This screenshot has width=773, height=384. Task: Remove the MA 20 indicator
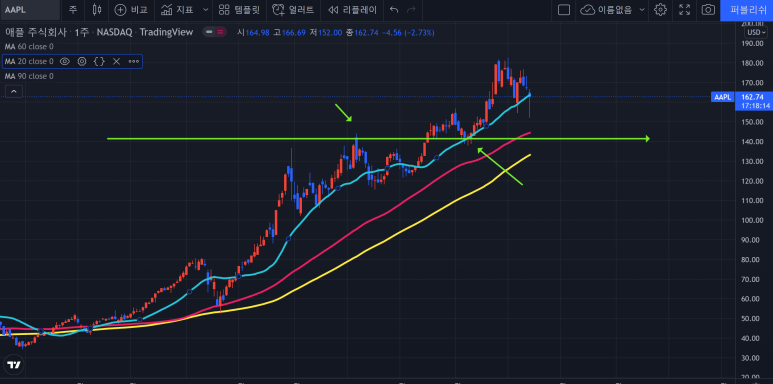pos(116,62)
